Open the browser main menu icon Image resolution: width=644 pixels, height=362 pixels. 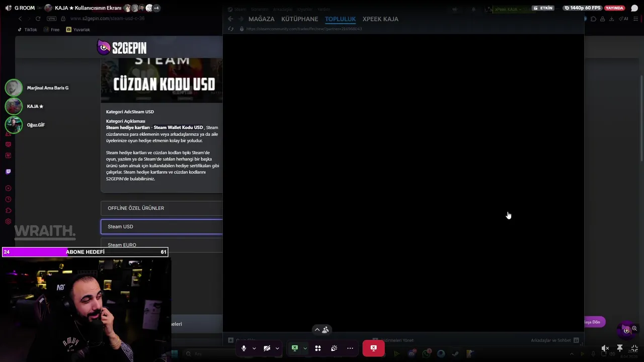[x=636, y=19]
